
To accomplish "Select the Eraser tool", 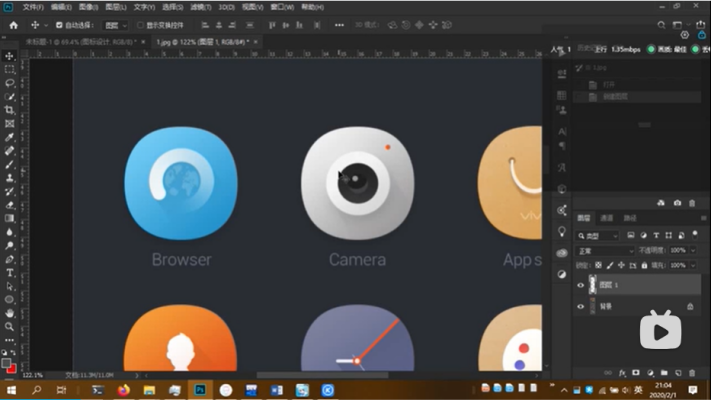I will (x=9, y=205).
